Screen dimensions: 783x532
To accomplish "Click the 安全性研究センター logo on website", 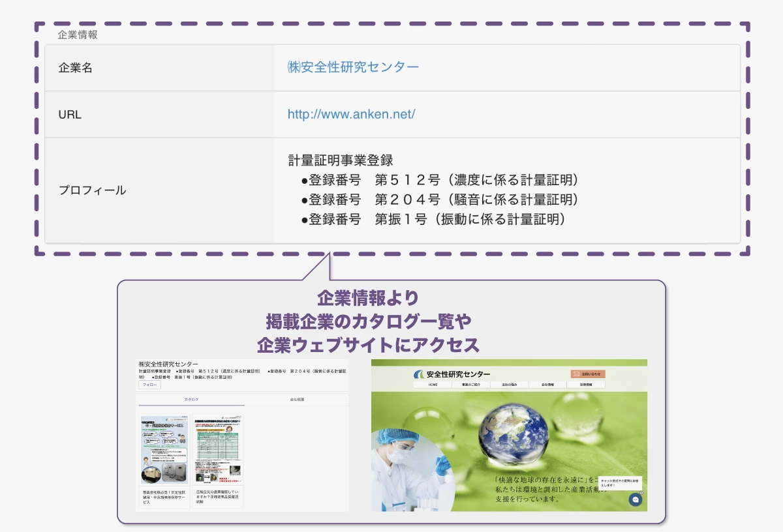I will click(x=452, y=374).
